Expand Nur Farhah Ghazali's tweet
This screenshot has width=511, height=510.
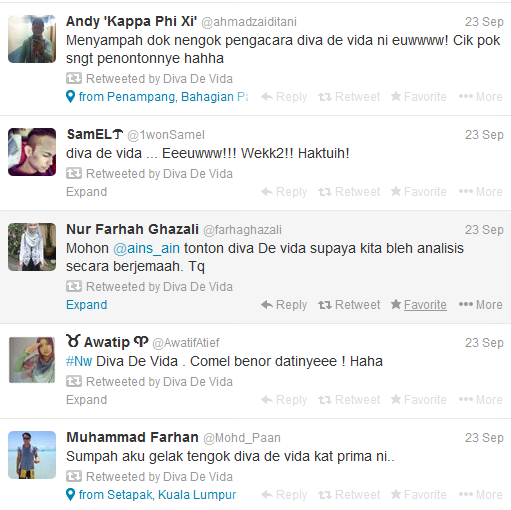[x=87, y=305]
